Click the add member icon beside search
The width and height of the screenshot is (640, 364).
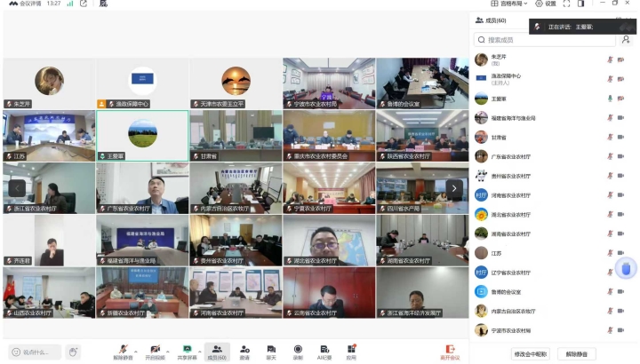pos(626,40)
